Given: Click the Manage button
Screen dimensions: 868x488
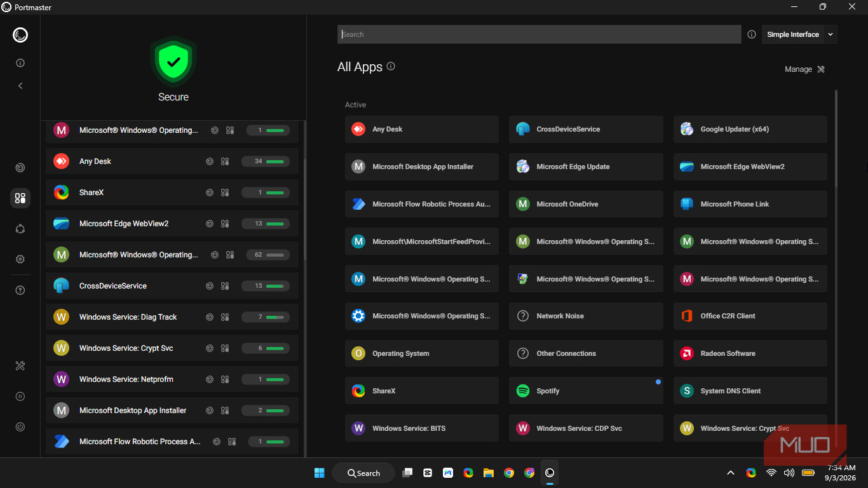Looking at the screenshot, I should point(805,69).
